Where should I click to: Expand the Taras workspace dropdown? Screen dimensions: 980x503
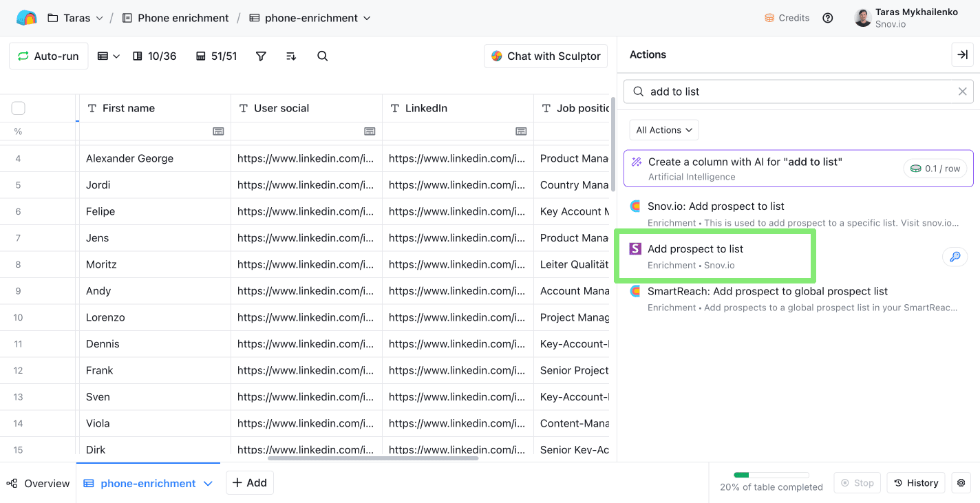tap(76, 18)
